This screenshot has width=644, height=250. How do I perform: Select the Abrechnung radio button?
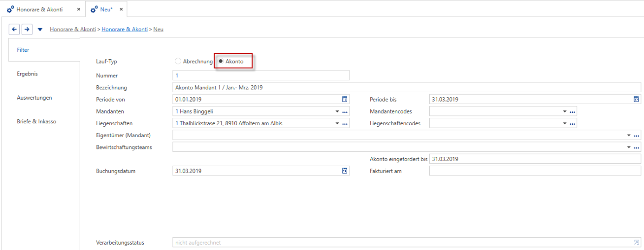point(178,62)
